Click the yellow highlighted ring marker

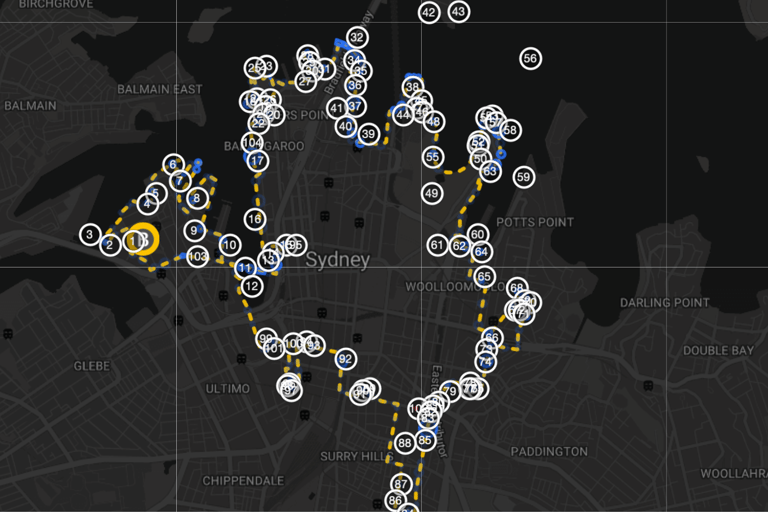click(144, 239)
